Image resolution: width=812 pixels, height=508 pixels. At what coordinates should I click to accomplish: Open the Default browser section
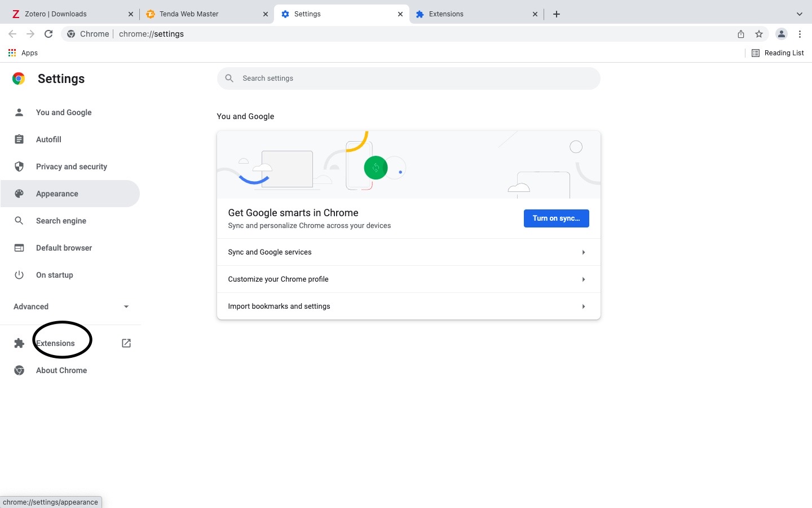[x=70, y=248]
